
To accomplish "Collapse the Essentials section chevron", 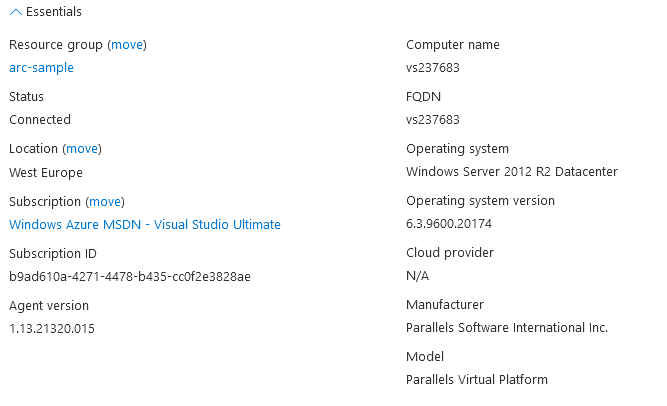I will [x=15, y=12].
